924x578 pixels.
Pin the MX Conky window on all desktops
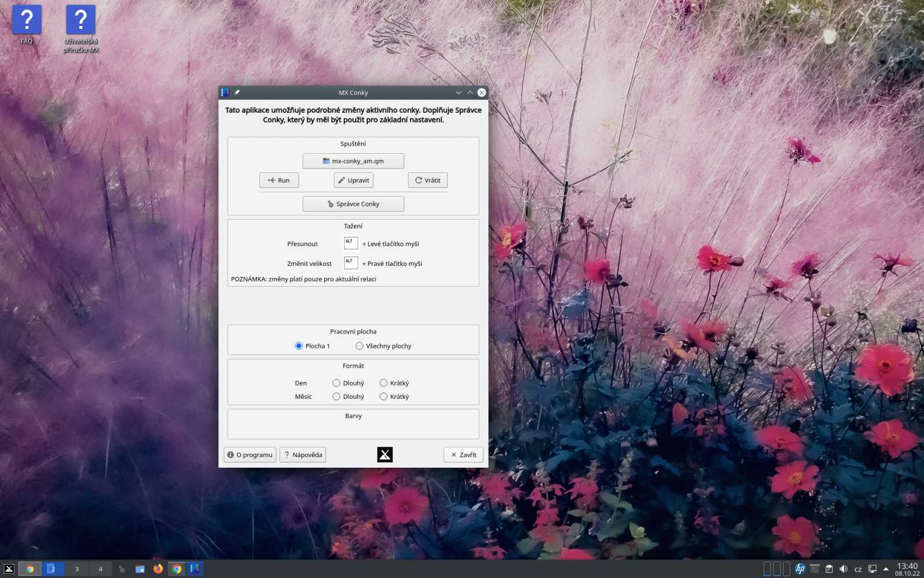pos(237,92)
